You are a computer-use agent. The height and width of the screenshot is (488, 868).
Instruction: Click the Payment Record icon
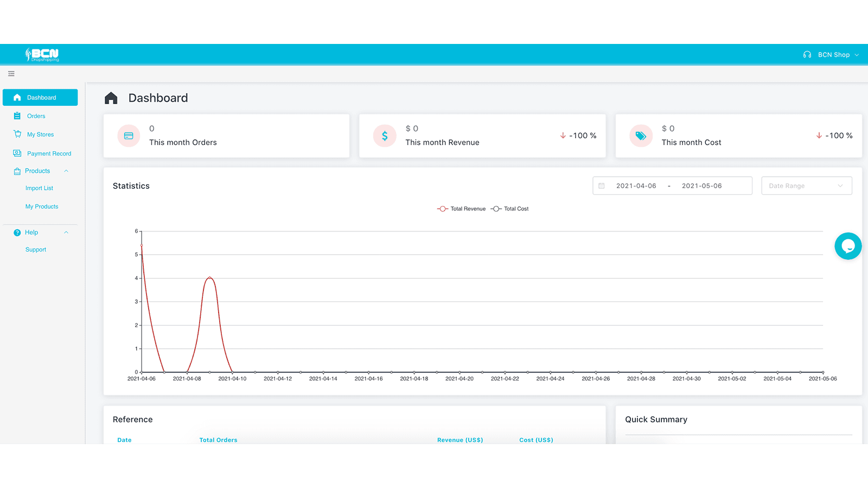[x=17, y=153]
